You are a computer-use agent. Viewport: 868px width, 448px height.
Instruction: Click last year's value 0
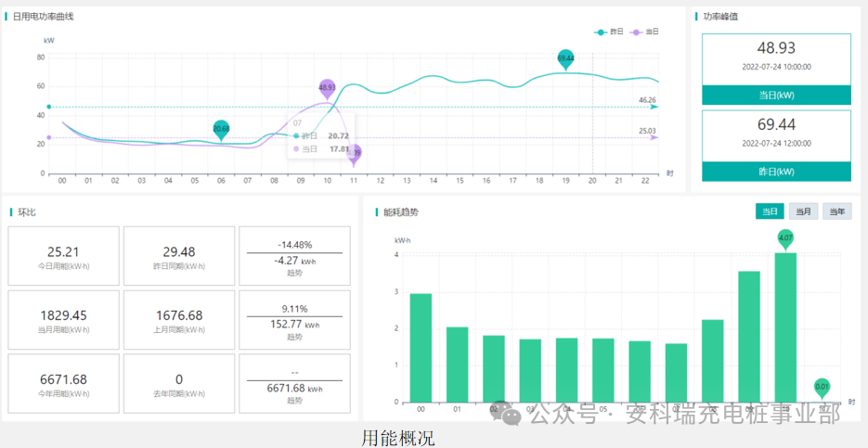pos(179,380)
